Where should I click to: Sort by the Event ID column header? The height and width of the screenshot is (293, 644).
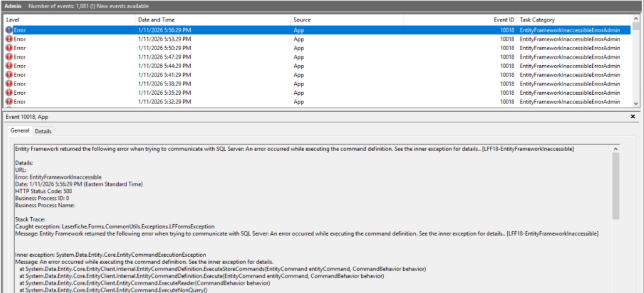click(x=504, y=20)
